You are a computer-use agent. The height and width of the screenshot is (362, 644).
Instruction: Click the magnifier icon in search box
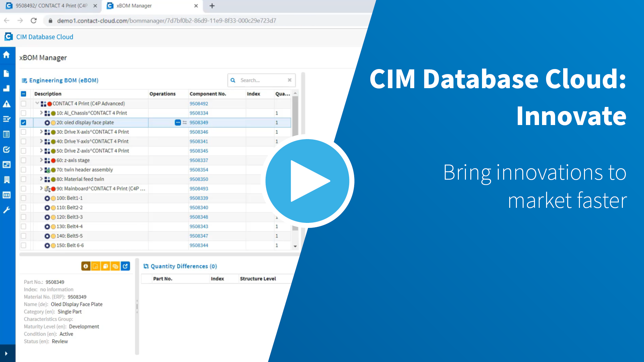233,80
